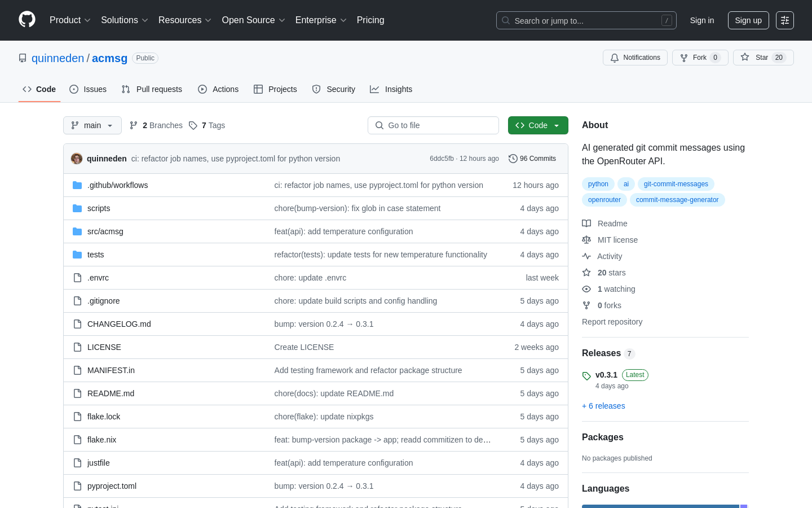Click the commit-message-generator topic tag
812x508 pixels.
(677, 200)
